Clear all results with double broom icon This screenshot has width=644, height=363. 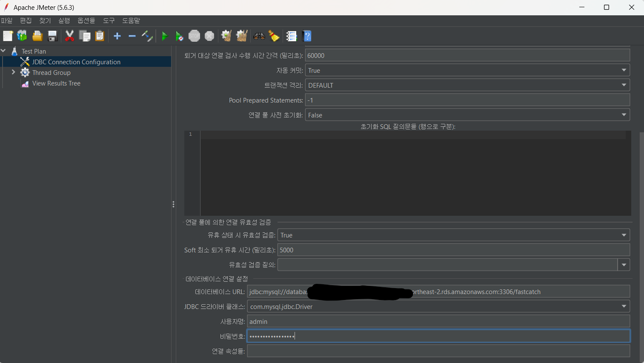click(242, 36)
